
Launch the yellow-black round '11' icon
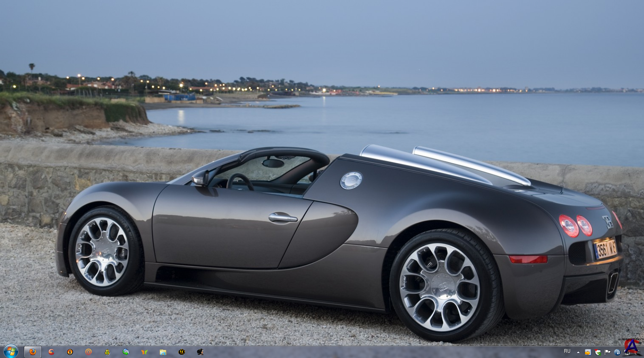tap(182, 352)
